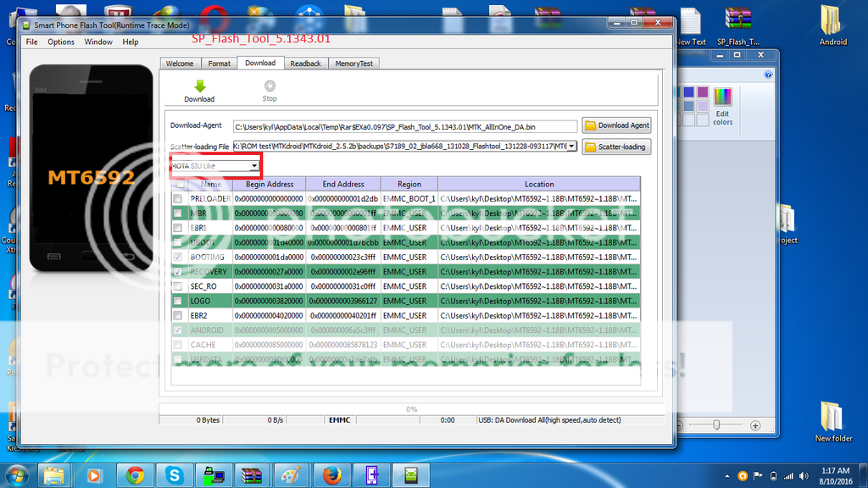This screenshot has height=488, width=868.
Task: Check the MBR partition checkbox
Action: [178, 213]
